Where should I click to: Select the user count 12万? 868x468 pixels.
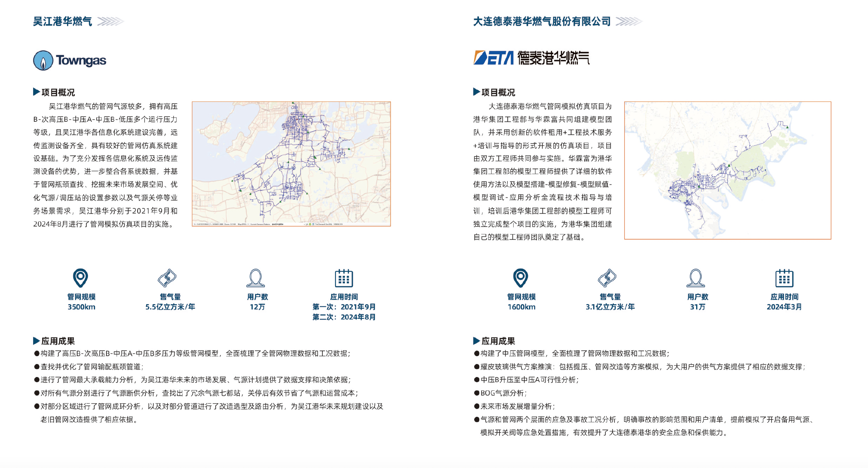(x=257, y=307)
